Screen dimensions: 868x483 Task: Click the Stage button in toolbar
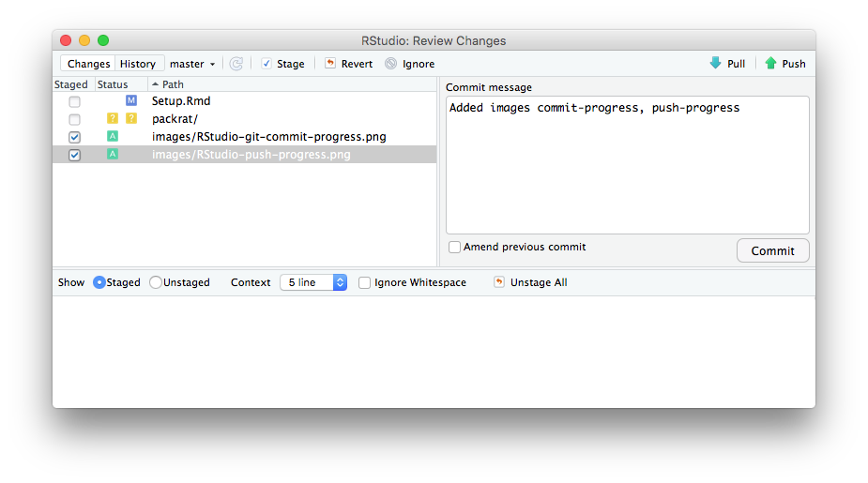pos(282,64)
